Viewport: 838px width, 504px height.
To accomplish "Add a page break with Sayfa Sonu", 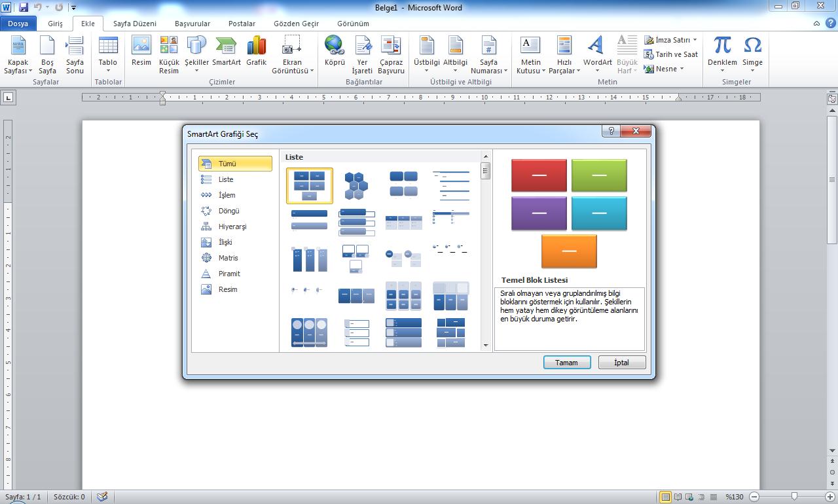I will click(x=75, y=55).
